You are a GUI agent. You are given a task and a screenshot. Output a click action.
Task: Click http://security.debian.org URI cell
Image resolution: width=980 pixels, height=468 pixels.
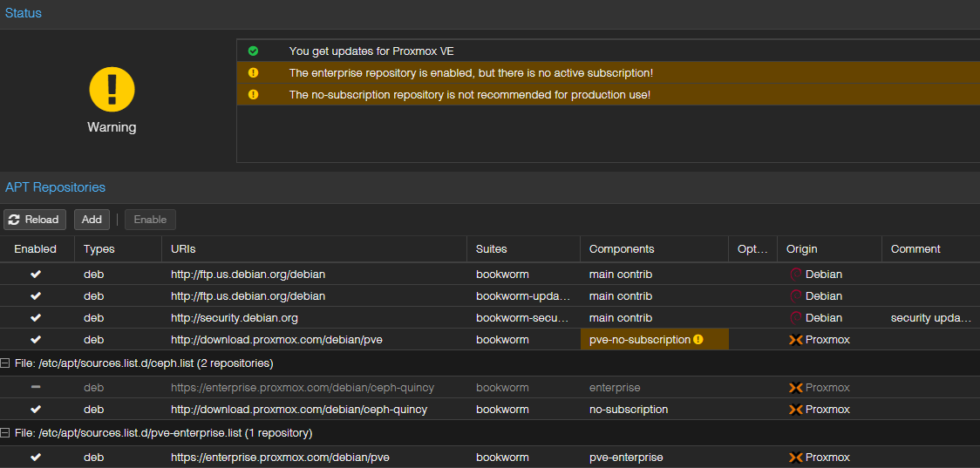pos(315,317)
